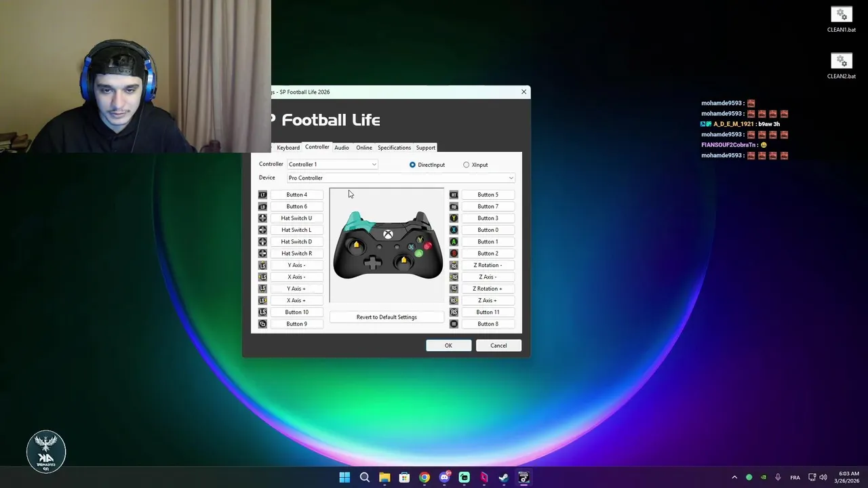Remap the Button 0 assignment
This screenshot has height=488, width=868.
tap(488, 230)
